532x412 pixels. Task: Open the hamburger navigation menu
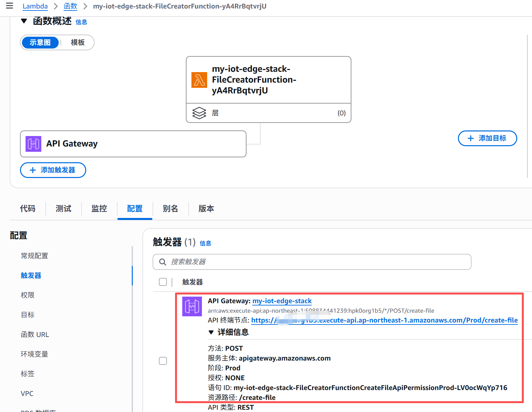tap(10, 6)
